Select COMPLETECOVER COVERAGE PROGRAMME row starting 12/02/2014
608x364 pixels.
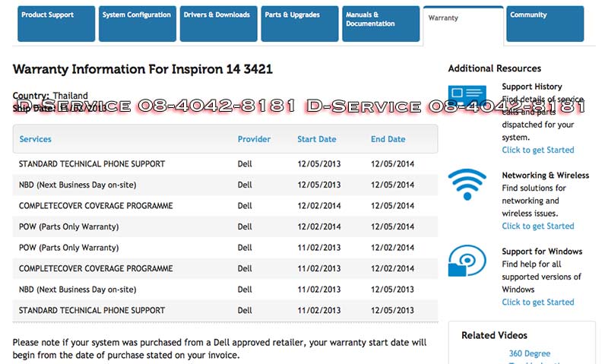pos(225,206)
